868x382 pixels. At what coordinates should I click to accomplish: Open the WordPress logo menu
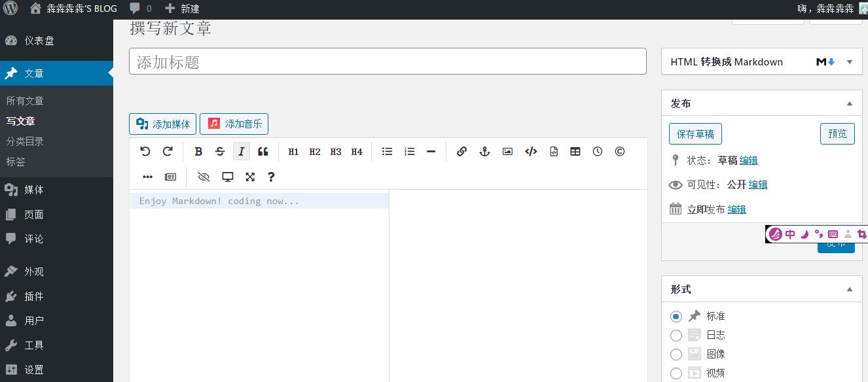[x=10, y=9]
